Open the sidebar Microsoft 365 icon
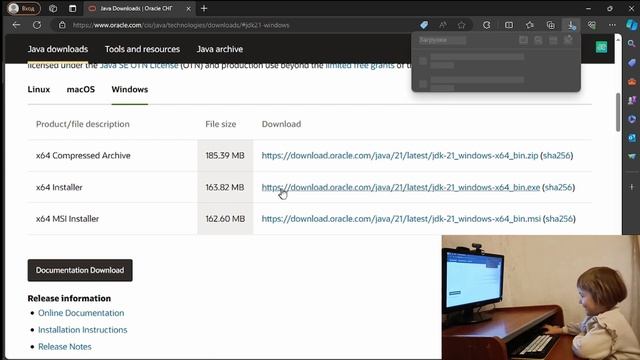Screen dimensions: 640x360 (632, 119)
